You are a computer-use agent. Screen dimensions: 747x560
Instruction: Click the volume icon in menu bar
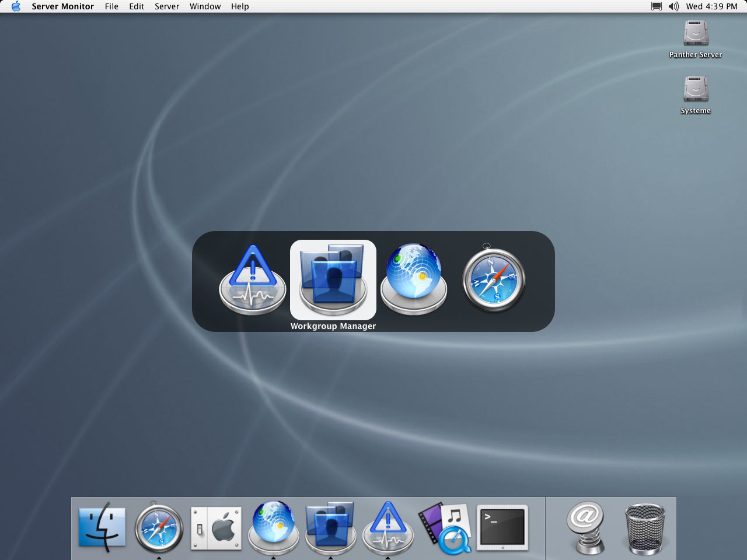[673, 6]
